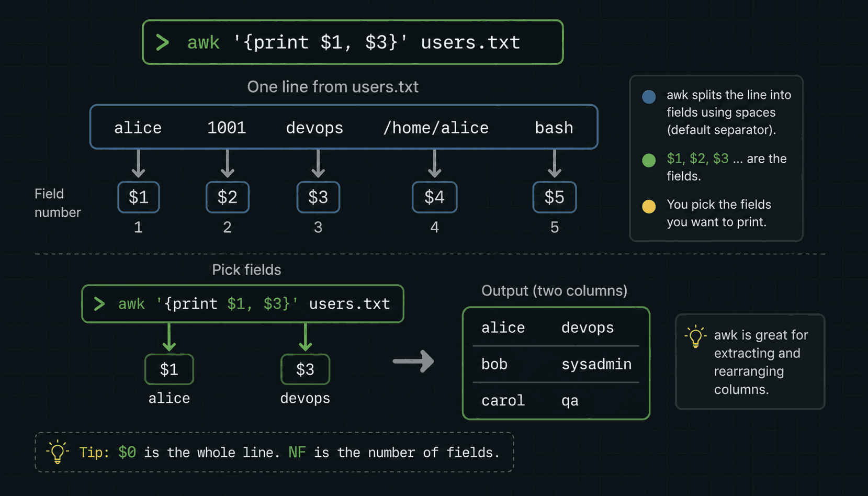This screenshot has height=496, width=868.
Task: Click field number '1' below $1
Action: point(138,228)
